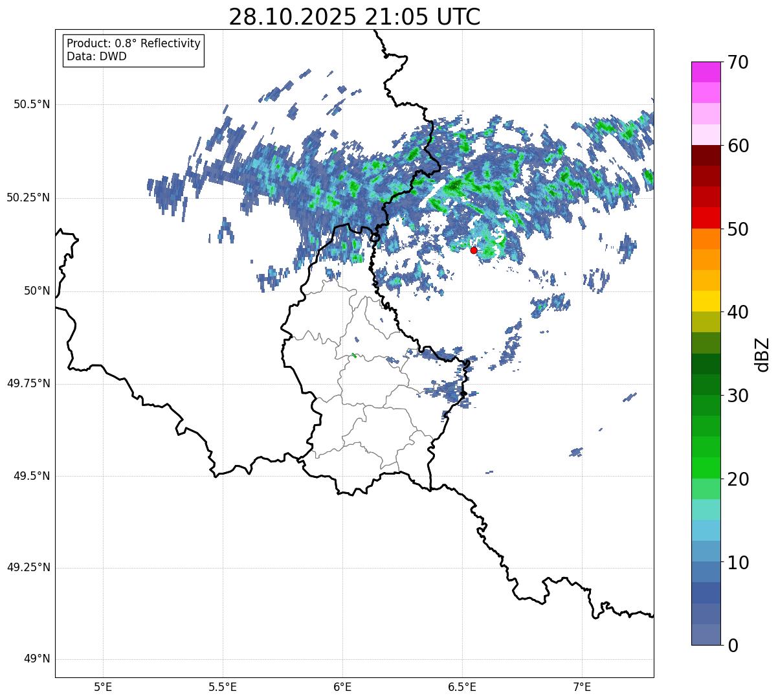
Task: Click the 5.5°E longitude label
Action: 223,687
